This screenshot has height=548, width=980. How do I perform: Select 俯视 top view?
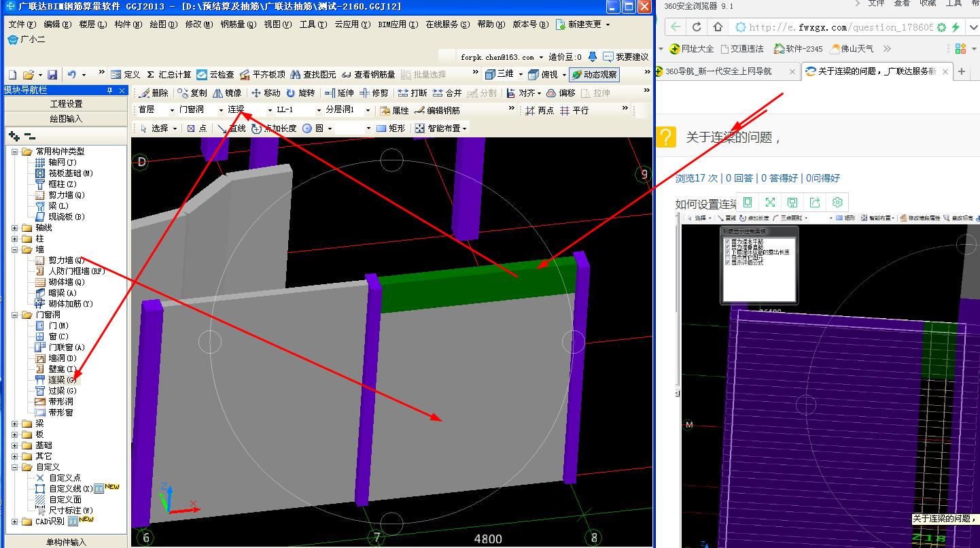click(x=543, y=74)
